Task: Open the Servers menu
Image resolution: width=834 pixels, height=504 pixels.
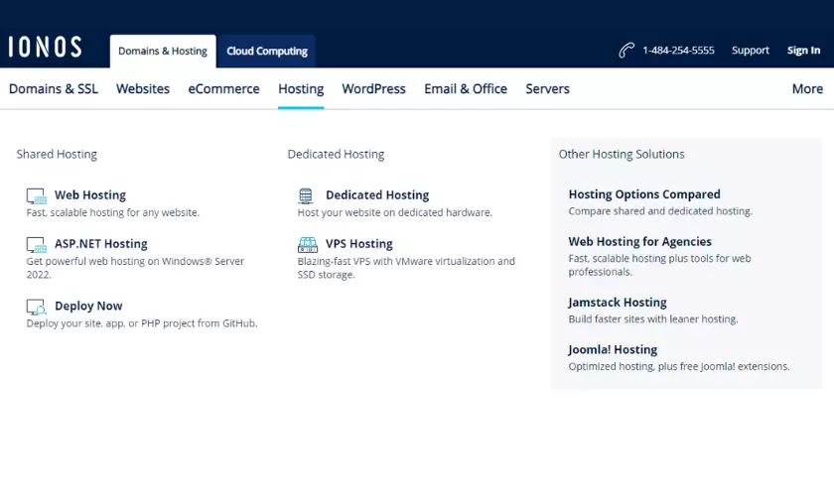Action: 547,88
